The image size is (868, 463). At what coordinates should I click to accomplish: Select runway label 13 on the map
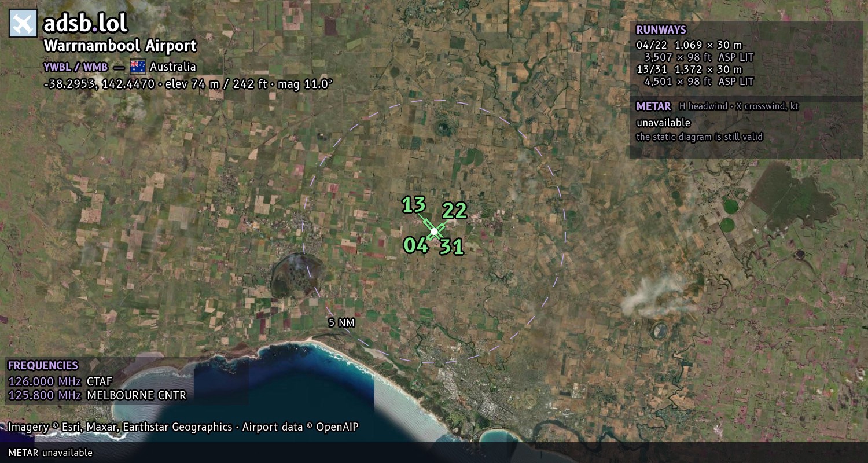point(414,204)
